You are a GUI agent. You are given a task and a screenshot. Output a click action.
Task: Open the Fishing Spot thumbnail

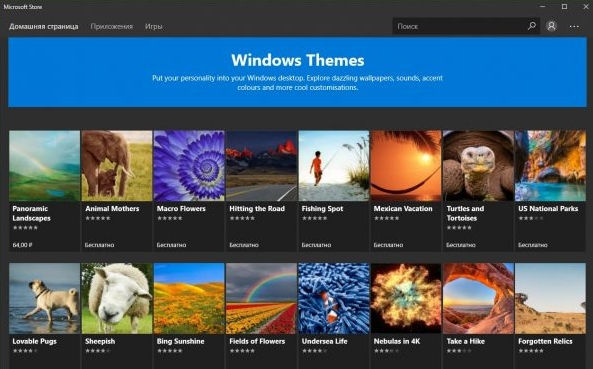[x=334, y=166]
